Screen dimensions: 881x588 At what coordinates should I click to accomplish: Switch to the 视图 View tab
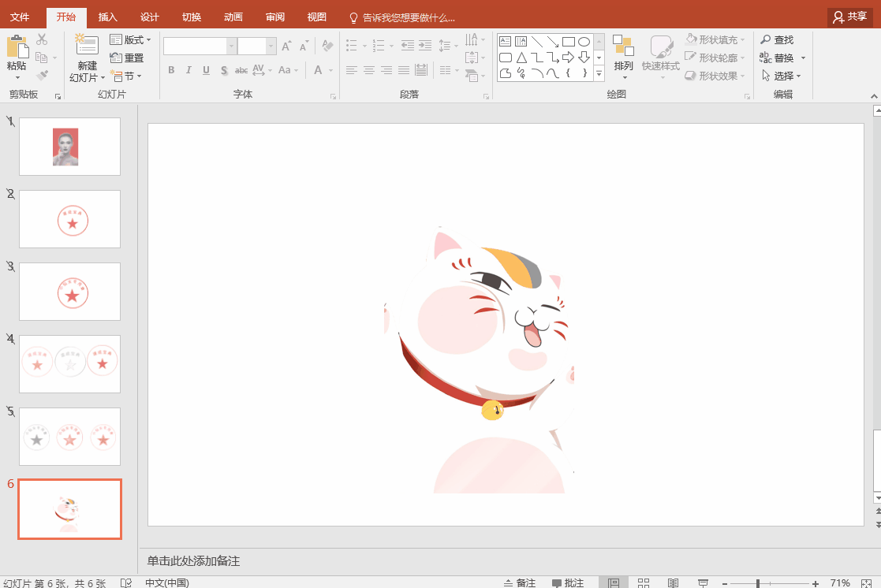point(317,17)
